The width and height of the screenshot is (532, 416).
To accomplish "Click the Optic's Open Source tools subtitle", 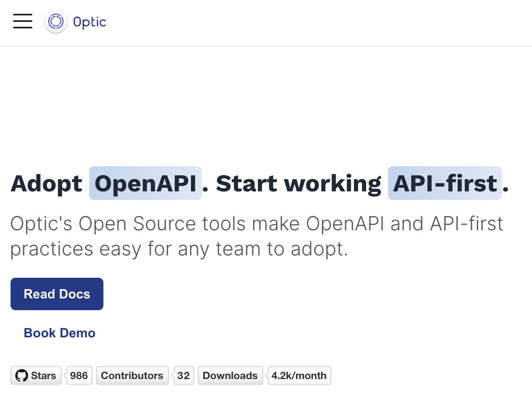I will coord(257,236).
